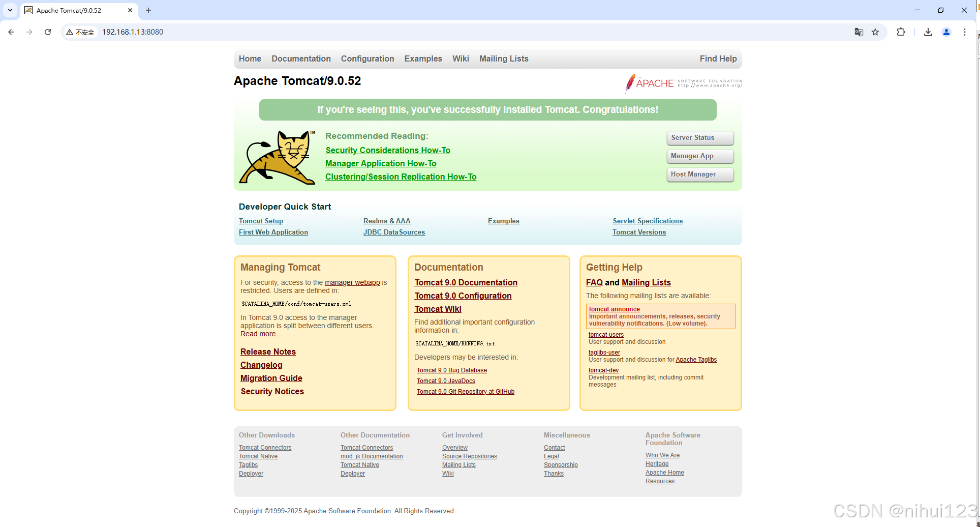Open Clustering/Session Replication How-To link
This screenshot has height=527, width=980.
[x=401, y=177]
